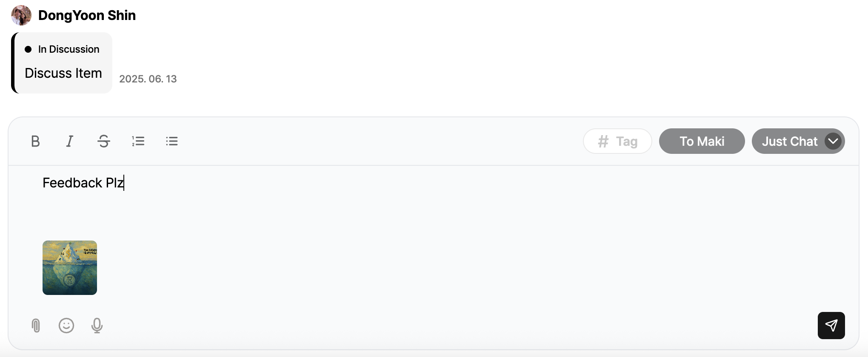
Task: Click the To Maki button
Action: point(702,141)
